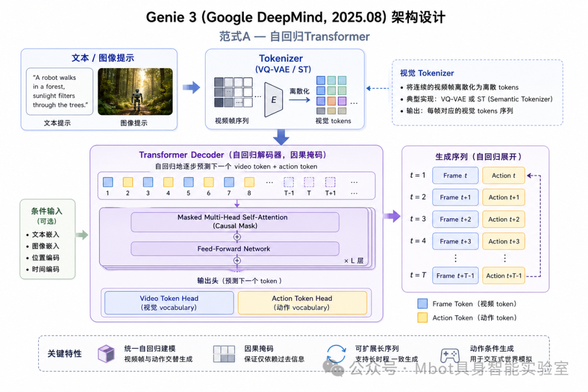
Task: Click the "Action t+3" box
Action: [504, 242]
